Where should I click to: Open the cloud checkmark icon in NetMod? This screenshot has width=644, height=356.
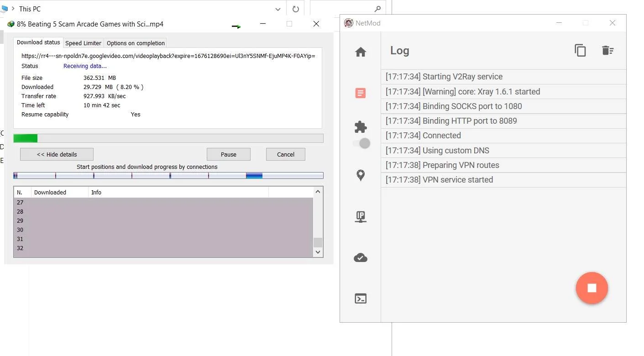coord(361,258)
